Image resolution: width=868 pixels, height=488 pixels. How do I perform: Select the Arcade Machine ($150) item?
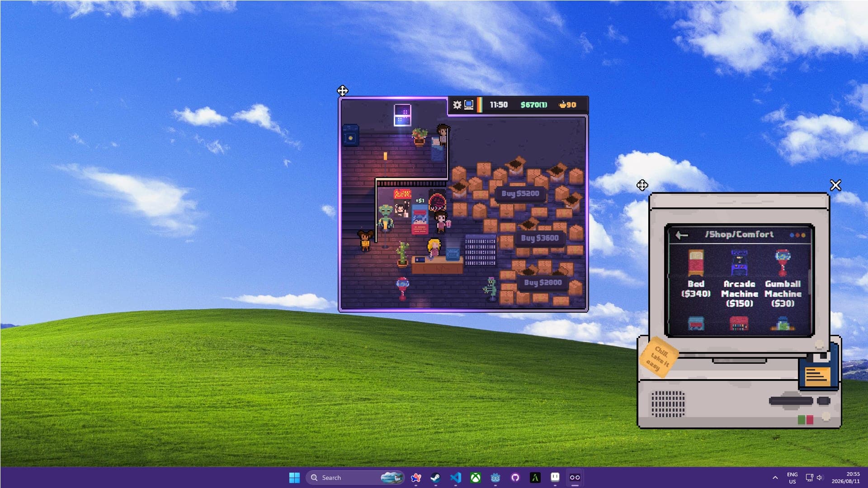tap(739, 278)
